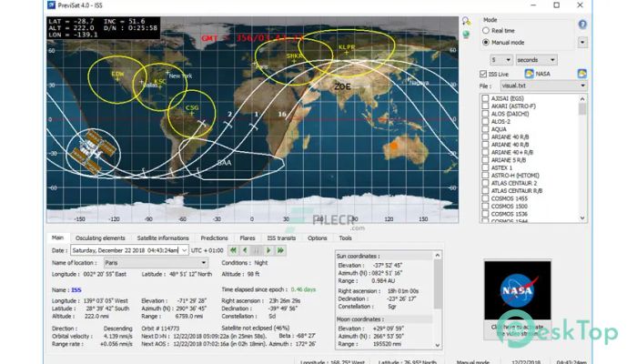Check the ATLAS CENTAUR 2 satellite
637x364 pixels.
click(485, 183)
